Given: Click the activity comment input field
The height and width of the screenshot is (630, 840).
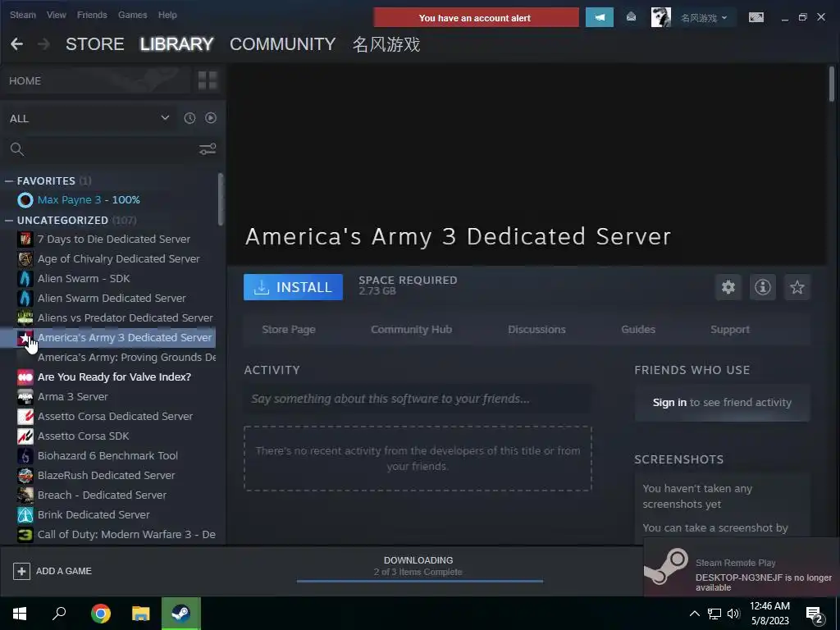Looking at the screenshot, I should pyautogui.click(x=418, y=399).
